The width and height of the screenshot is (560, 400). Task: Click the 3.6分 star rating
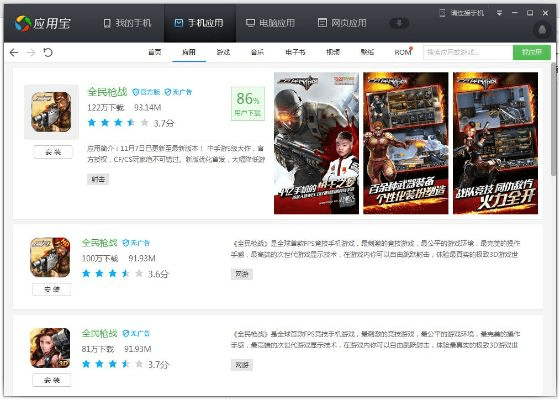pos(125,274)
